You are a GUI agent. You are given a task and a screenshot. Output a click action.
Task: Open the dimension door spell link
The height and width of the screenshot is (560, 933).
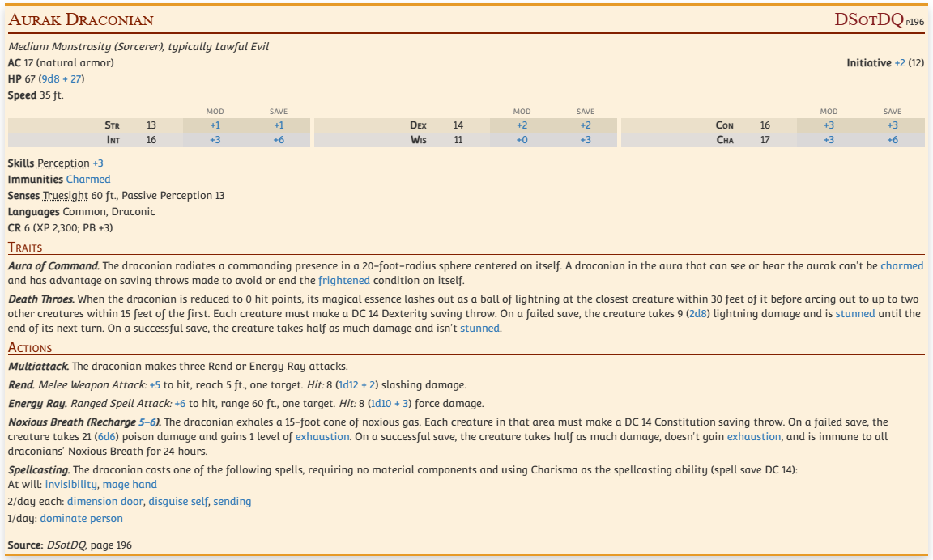click(x=104, y=501)
